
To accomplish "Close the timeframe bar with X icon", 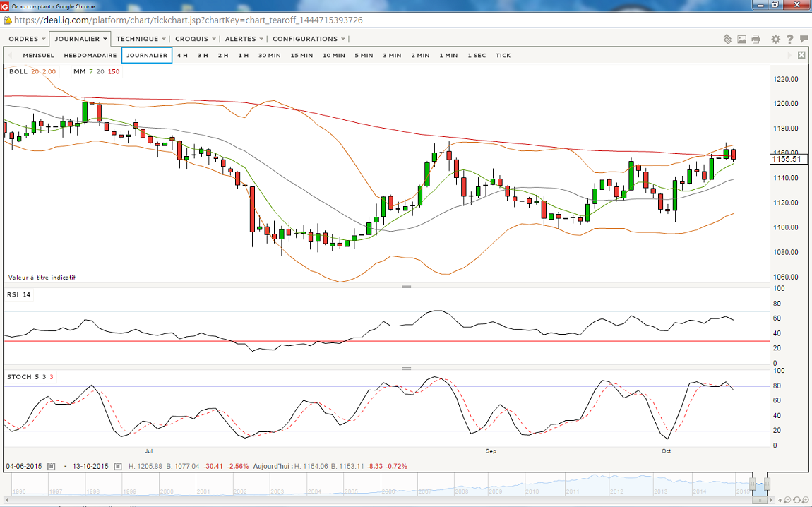I will click(801, 55).
